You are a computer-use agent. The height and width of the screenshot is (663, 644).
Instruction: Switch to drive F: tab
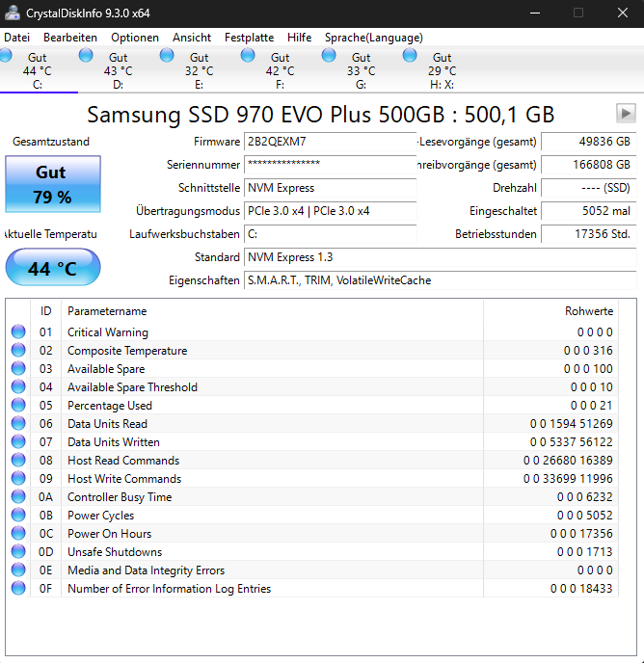click(x=280, y=70)
